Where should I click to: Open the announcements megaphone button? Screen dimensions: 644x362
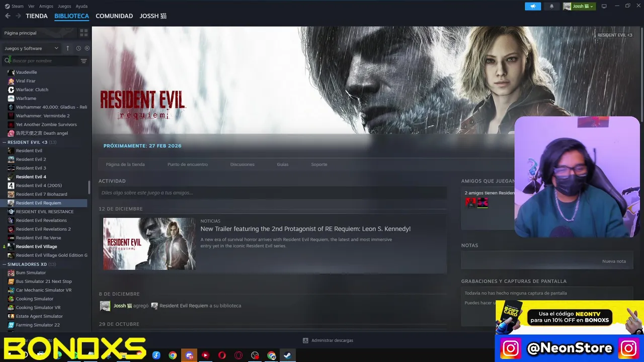533,6
